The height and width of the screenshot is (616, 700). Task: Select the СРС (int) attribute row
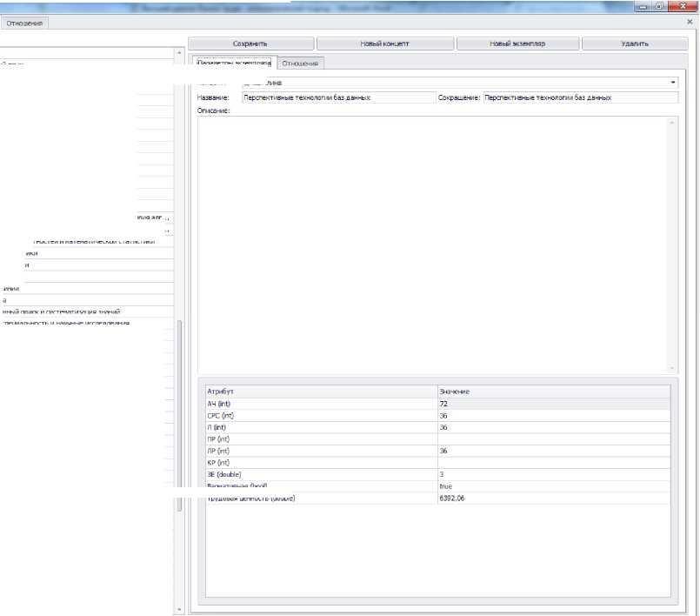pyautogui.click(x=438, y=415)
